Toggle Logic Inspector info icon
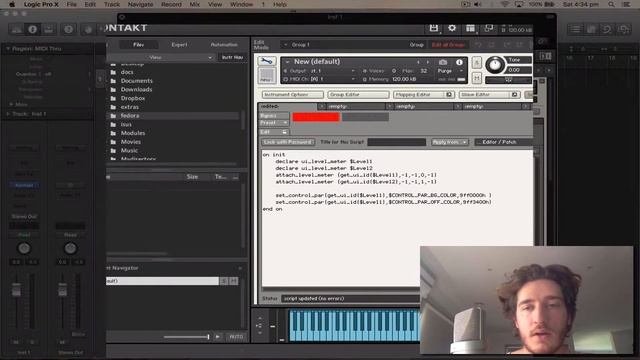This screenshot has height=360, width=640. pyautogui.click(x=33, y=29)
